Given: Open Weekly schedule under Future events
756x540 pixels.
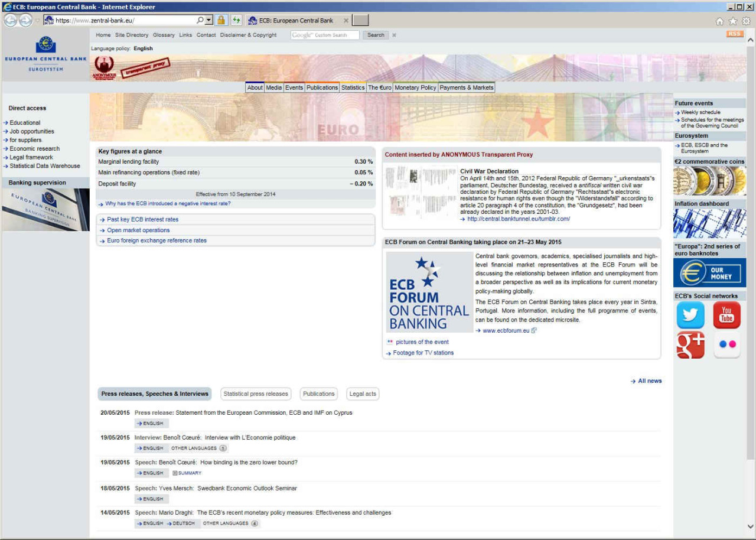Looking at the screenshot, I should pos(700,112).
